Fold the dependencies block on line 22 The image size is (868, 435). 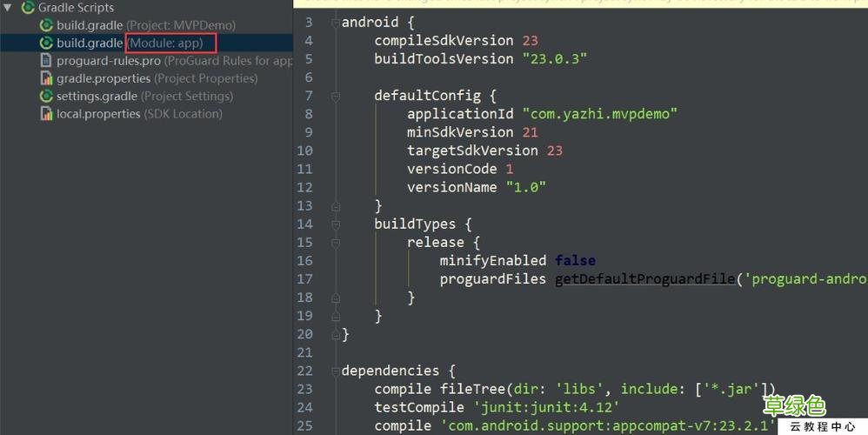click(335, 371)
